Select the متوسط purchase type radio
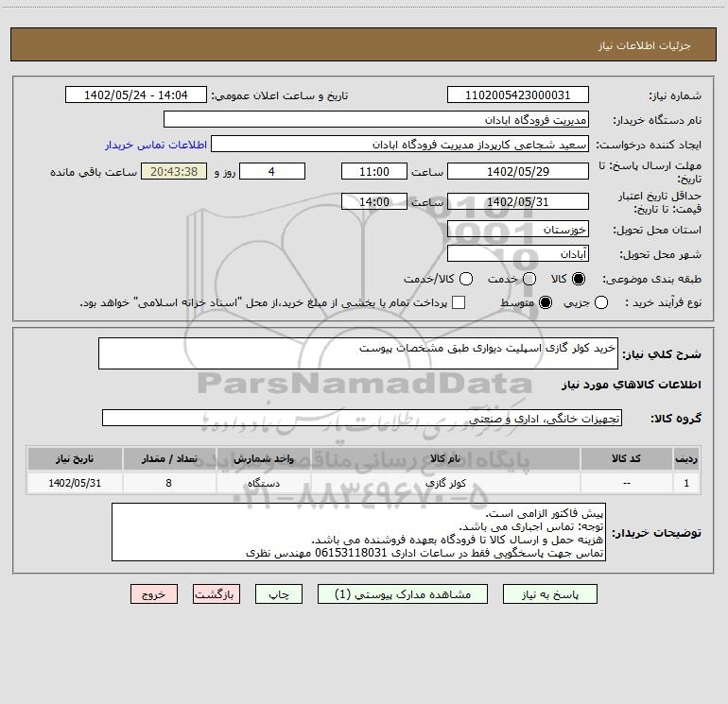This screenshot has height=704, width=728. [546, 302]
